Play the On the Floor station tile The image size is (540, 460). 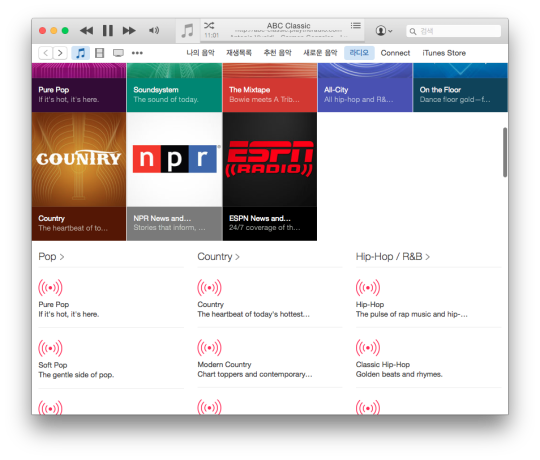click(x=460, y=87)
